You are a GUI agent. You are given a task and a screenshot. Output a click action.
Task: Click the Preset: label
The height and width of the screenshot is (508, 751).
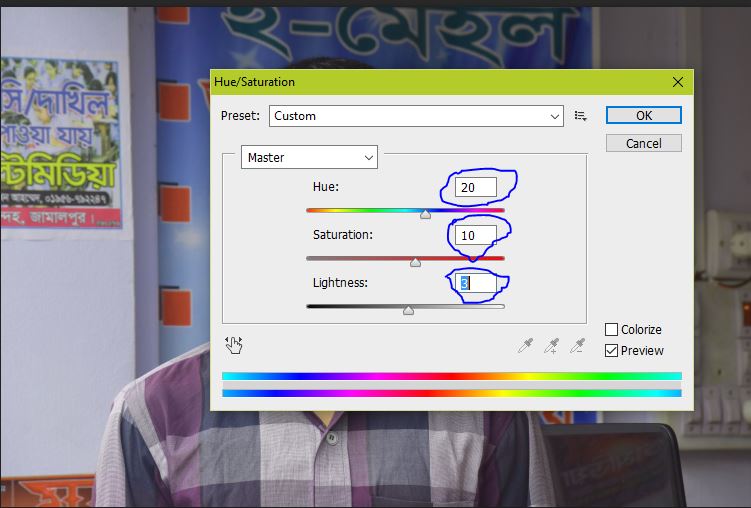pos(240,116)
